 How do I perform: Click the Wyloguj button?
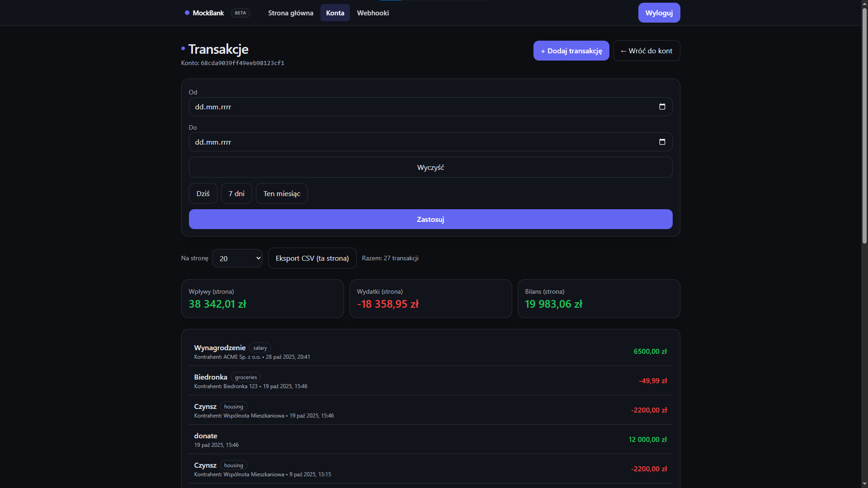pyautogui.click(x=659, y=13)
